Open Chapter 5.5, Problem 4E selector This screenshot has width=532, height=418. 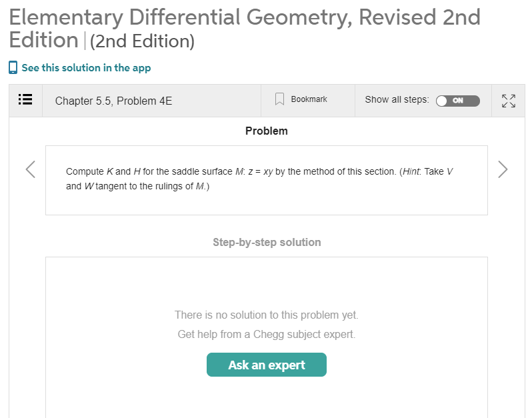coord(113,101)
